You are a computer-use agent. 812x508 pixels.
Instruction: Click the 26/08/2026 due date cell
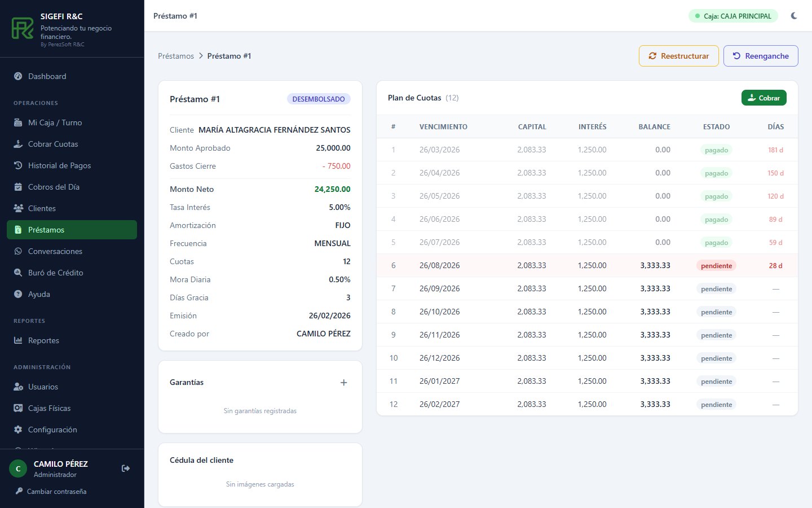tap(440, 265)
